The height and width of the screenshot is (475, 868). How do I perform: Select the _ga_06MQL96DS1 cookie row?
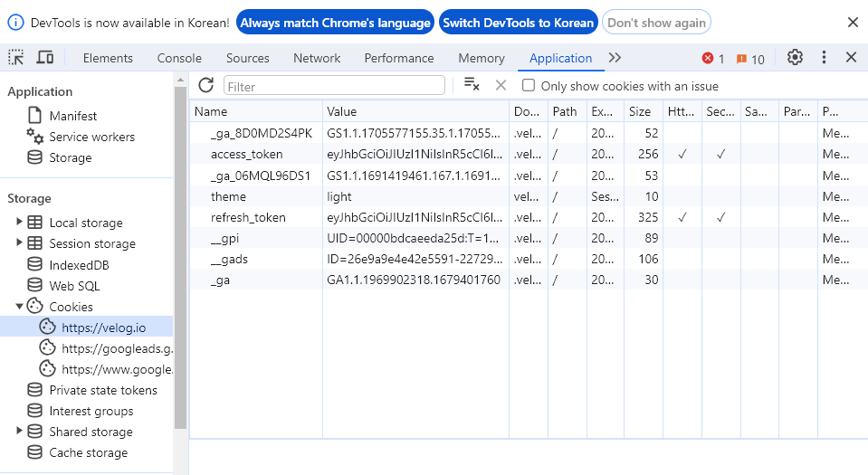point(529,176)
